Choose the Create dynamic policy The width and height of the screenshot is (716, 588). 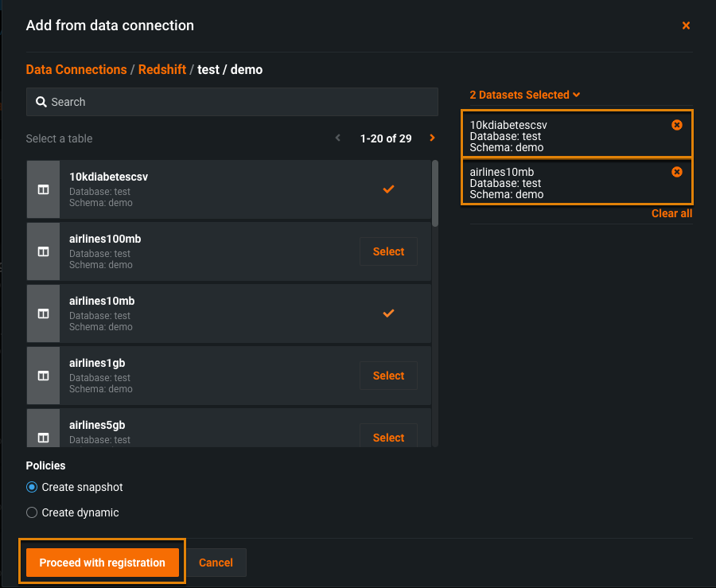(32, 512)
